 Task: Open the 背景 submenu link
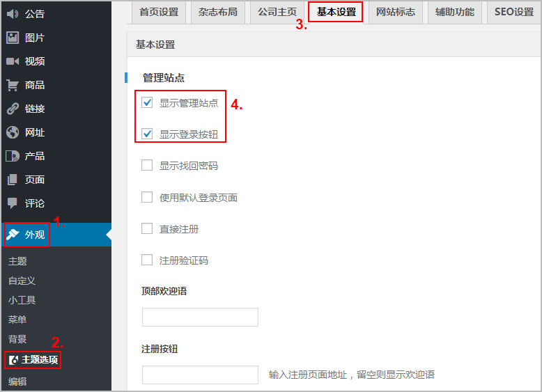click(17, 339)
